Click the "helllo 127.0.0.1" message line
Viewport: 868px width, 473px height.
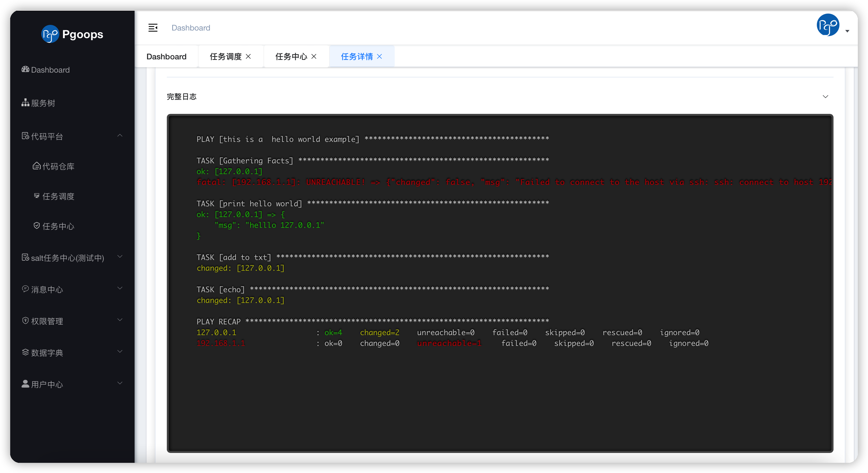269,225
